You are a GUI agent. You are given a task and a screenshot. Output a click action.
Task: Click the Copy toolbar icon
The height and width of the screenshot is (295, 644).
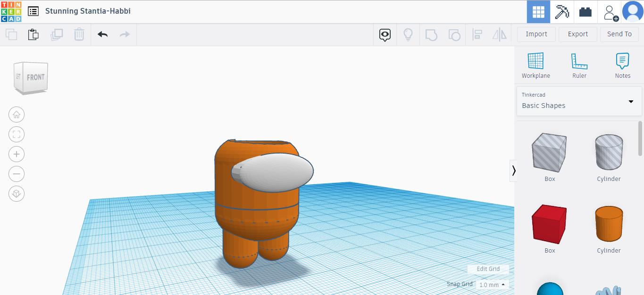click(11, 34)
